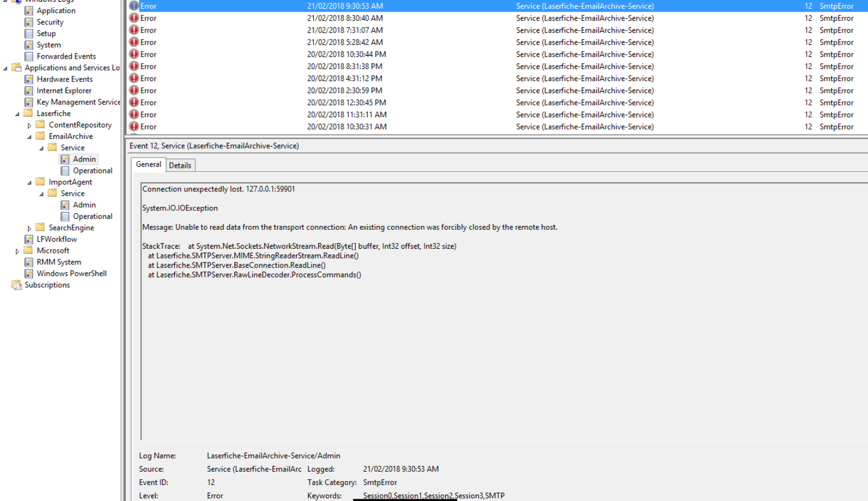Select the 20/02/2018 4:31:12 PM event
Image resolution: width=868 pixels, height=501 pixels.
497,78
